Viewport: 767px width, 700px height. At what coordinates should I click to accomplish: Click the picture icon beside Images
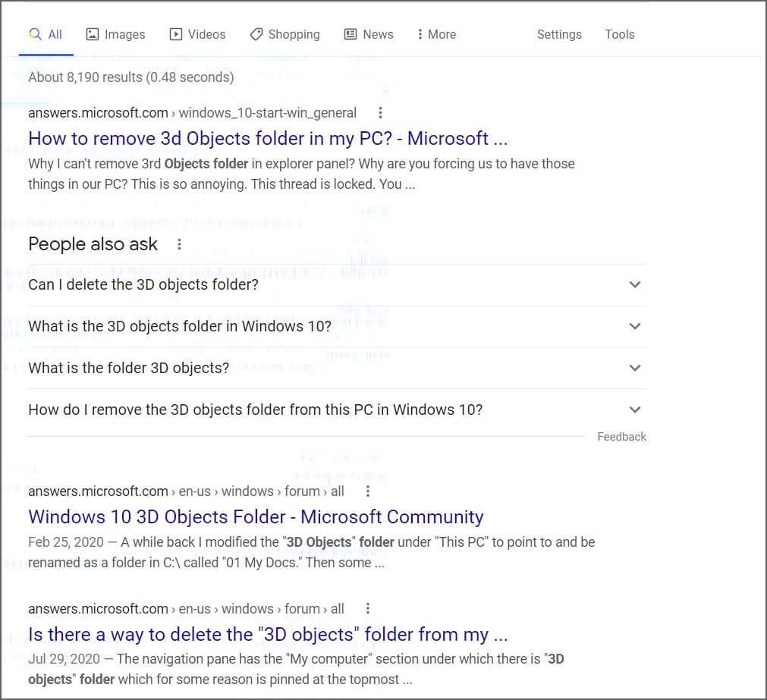tap(93, 34)
